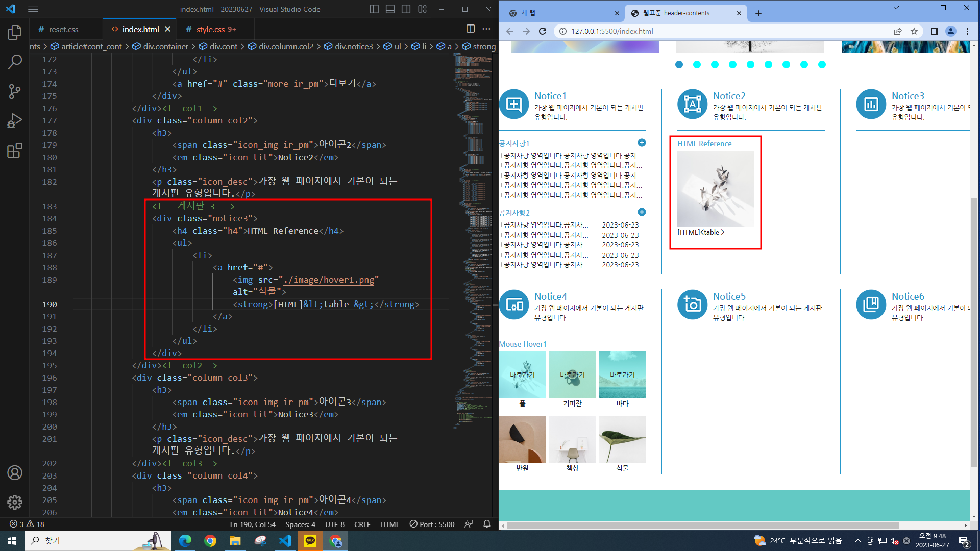Switch to the style.css editor tab

[x=210, y=30]
